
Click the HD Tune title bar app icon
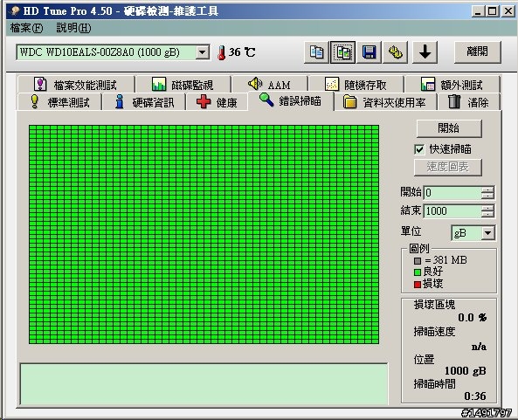point(15,10)
